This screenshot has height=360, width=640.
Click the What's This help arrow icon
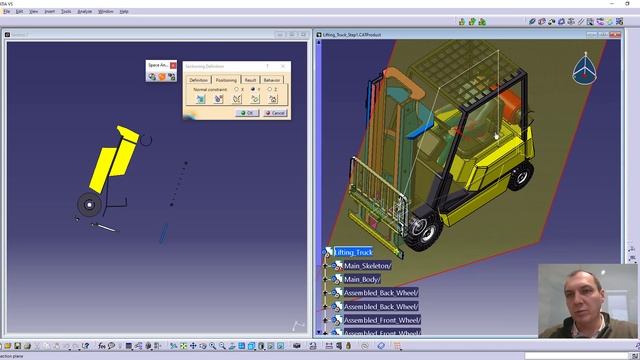point(85,346)
